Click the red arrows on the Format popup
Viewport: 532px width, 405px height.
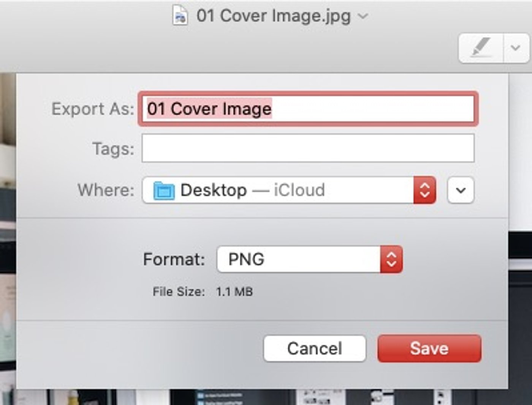(x=391, y=259)
